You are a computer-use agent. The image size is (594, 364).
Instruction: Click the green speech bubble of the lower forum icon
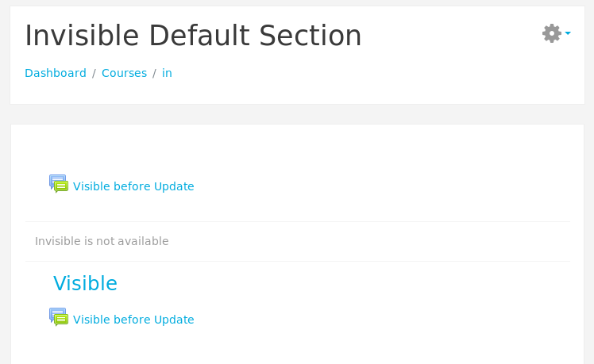61,320
